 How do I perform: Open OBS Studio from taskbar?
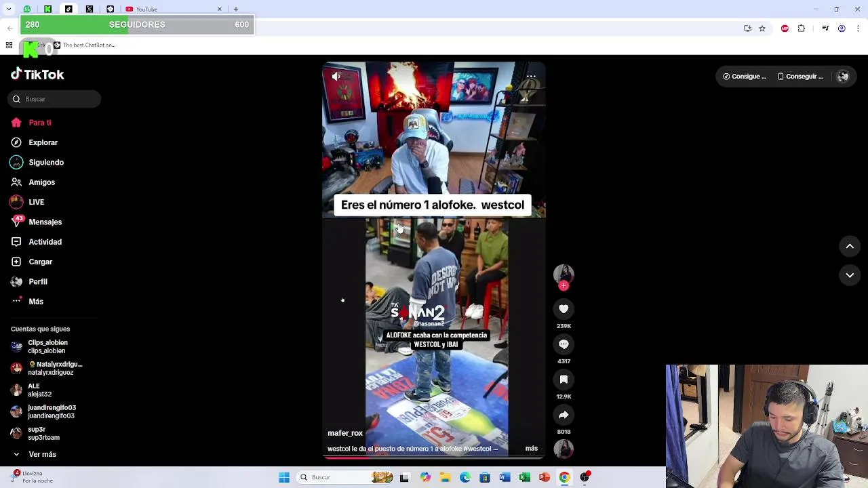coord(585,477)
